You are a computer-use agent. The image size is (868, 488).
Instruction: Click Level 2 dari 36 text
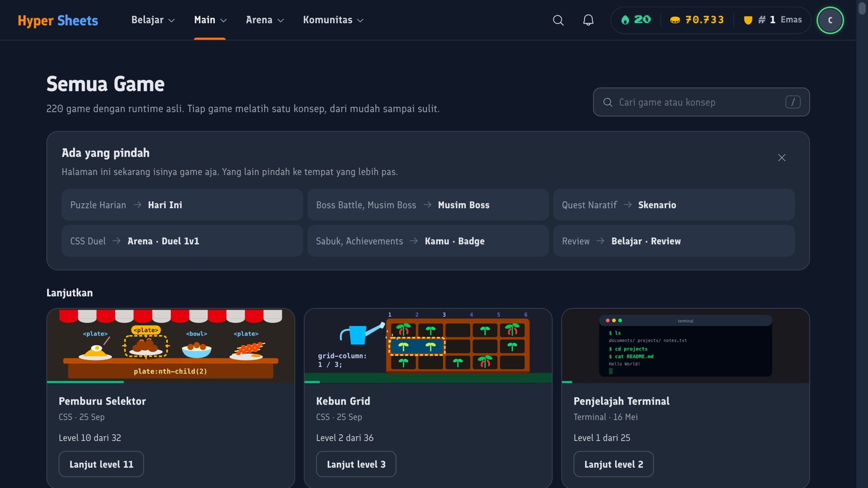coord(345,438)
